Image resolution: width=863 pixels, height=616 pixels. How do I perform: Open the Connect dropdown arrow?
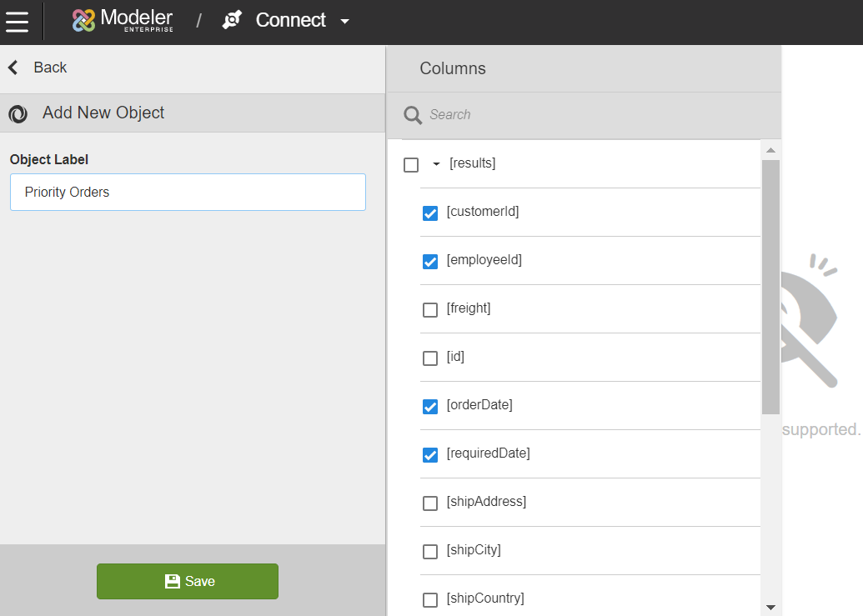point(345,22)
